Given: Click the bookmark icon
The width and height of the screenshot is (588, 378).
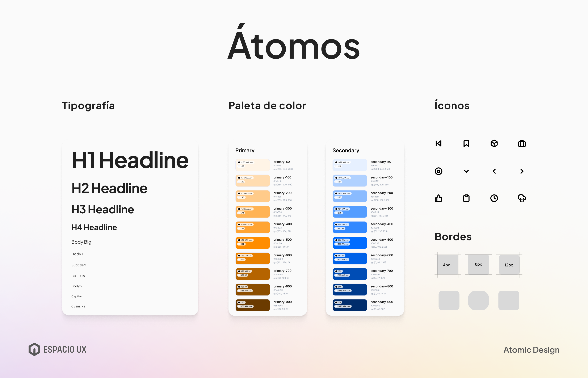Looking at the screenshot, I should click(466, 143).
